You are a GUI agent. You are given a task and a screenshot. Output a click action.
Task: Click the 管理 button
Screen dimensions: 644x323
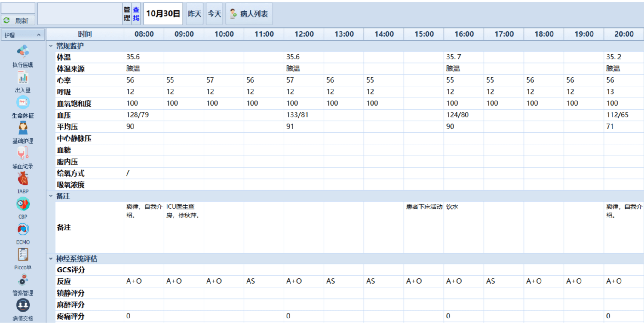click(127, 14)
